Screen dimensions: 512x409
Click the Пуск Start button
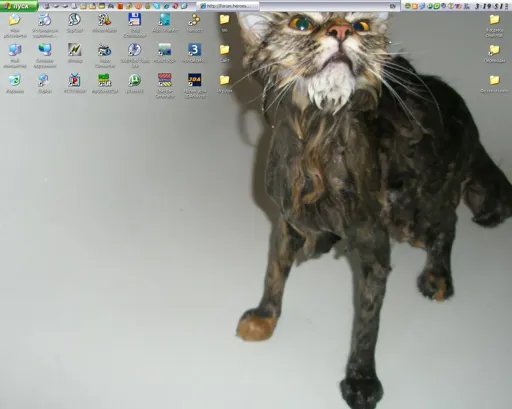pyautogui.click(x=19, y=6)
